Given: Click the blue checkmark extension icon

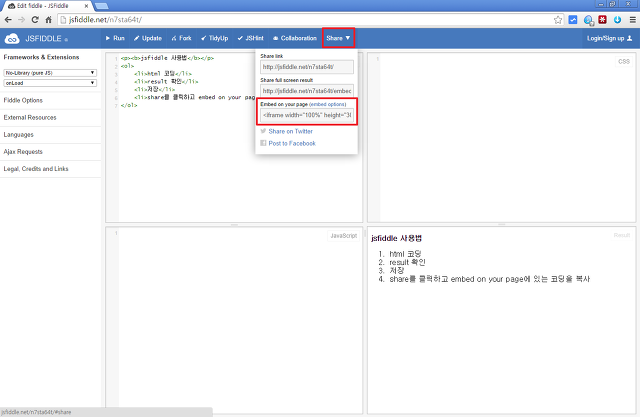Looking at the screenshot, I should 573,20.
